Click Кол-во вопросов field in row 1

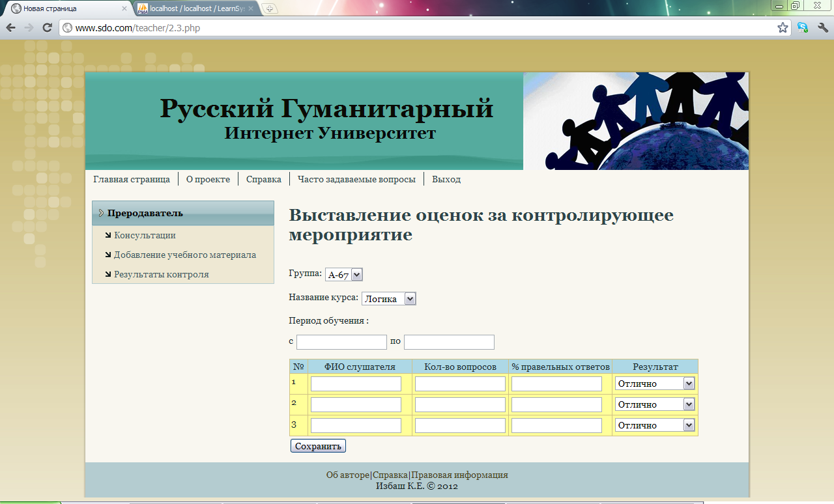460,384
